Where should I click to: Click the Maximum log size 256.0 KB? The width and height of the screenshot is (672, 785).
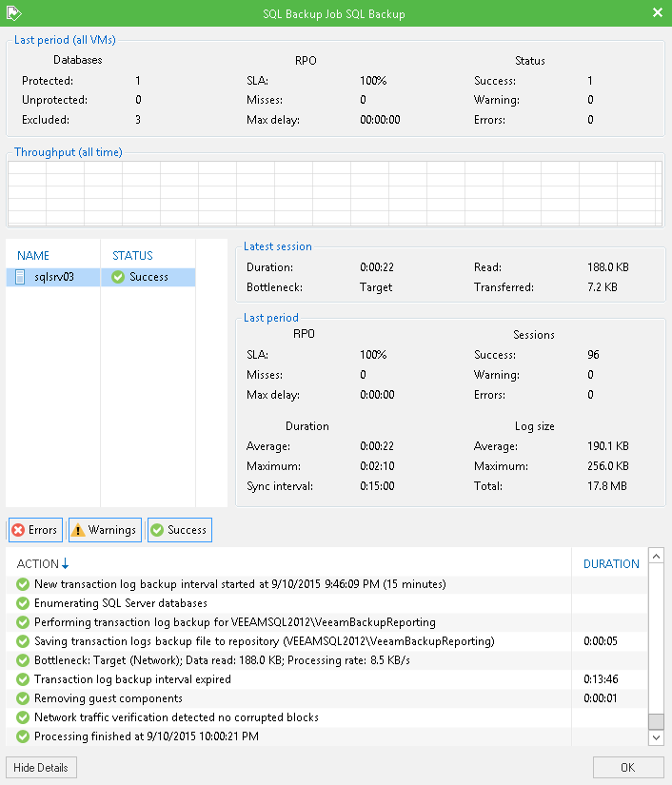[x=608, y=466]
